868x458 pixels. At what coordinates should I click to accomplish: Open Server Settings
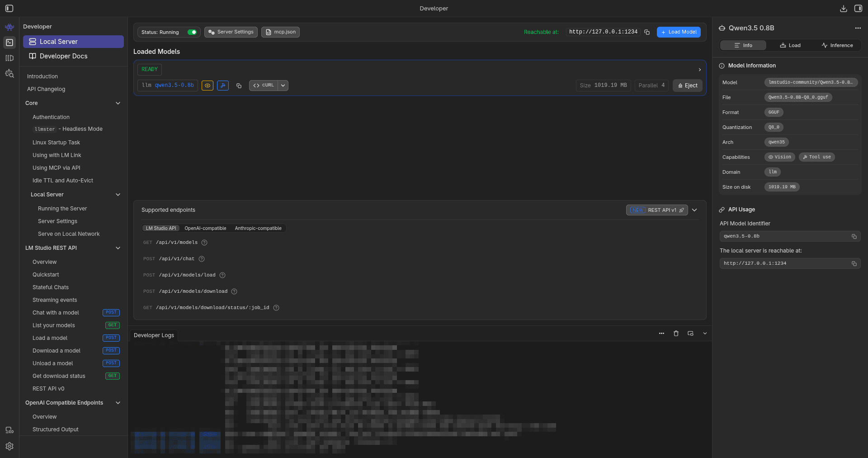(231, 32)
